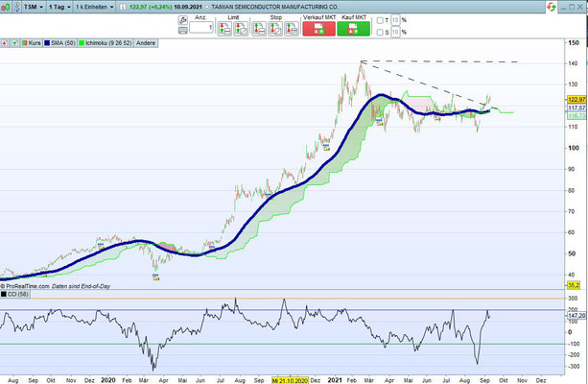Viewport: 588px width, 384px height.
Task: Click into the Anz. quantity field
Action: tap(201, 27)
